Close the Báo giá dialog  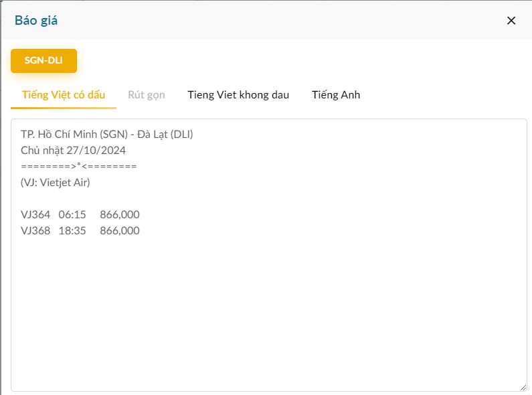tap(511, 20)
